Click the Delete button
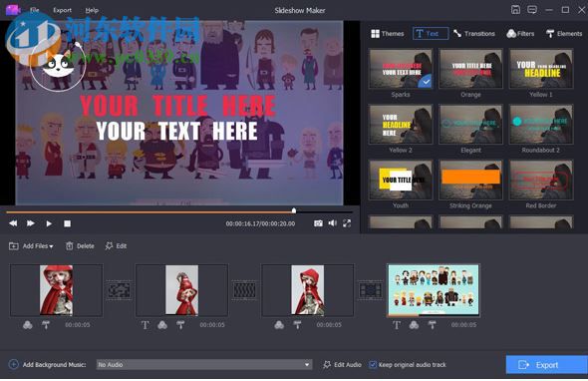This screenshot has height=381, width=588. pos(80,246)
